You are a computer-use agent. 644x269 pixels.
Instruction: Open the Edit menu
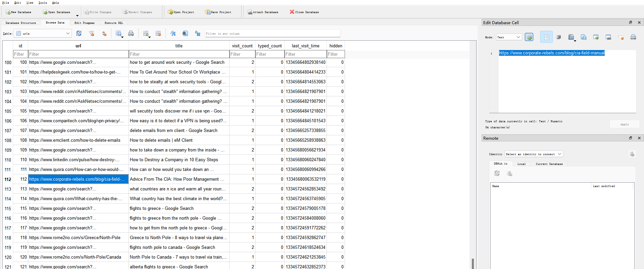[x=18, y=3]
